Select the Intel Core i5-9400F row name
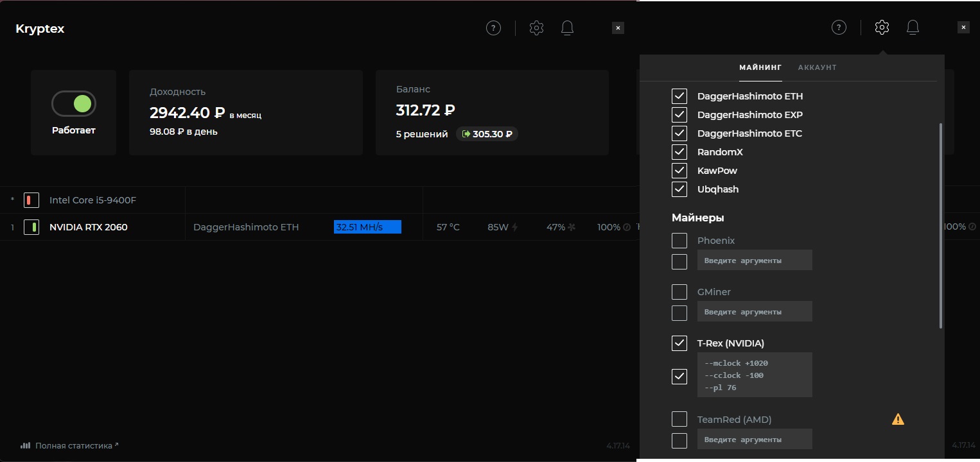Screen dimensions: 980x462 [93, 200]
